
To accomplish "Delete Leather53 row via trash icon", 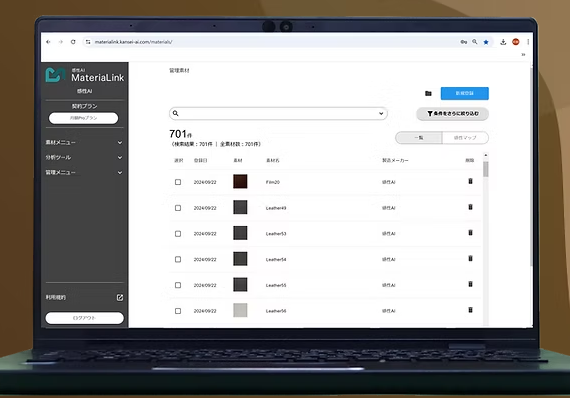I will [x=470, y=233].
